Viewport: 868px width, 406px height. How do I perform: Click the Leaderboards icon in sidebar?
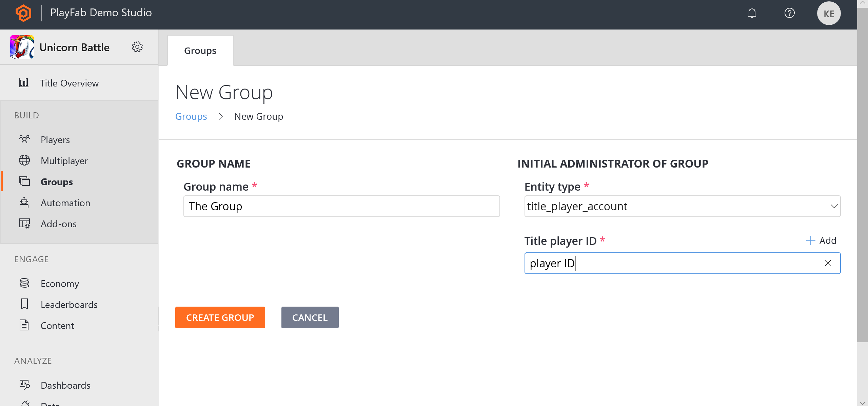[24, 304]
